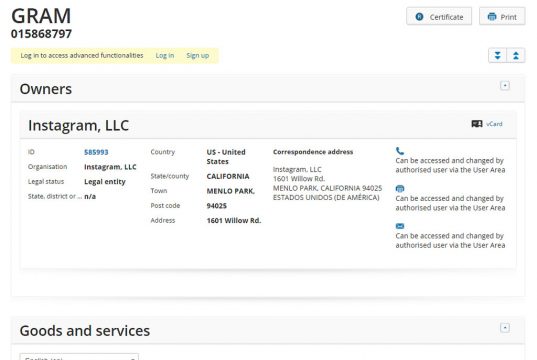Click the vCard contact card icon
The width and height of the screenshot is (537, 360).
tap(477, 124)
